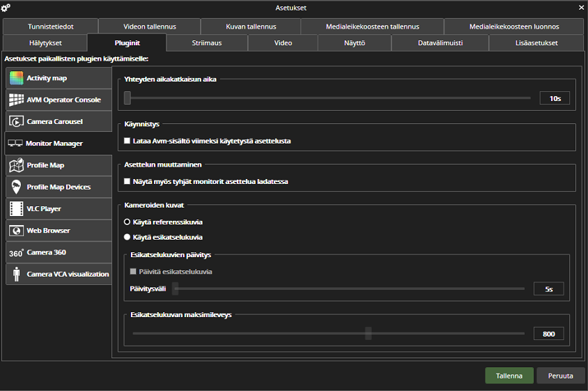588x391 pixels.
Task: Open Medialeikekoosteen luonnos tab
Action: click(x=514, y=26)
